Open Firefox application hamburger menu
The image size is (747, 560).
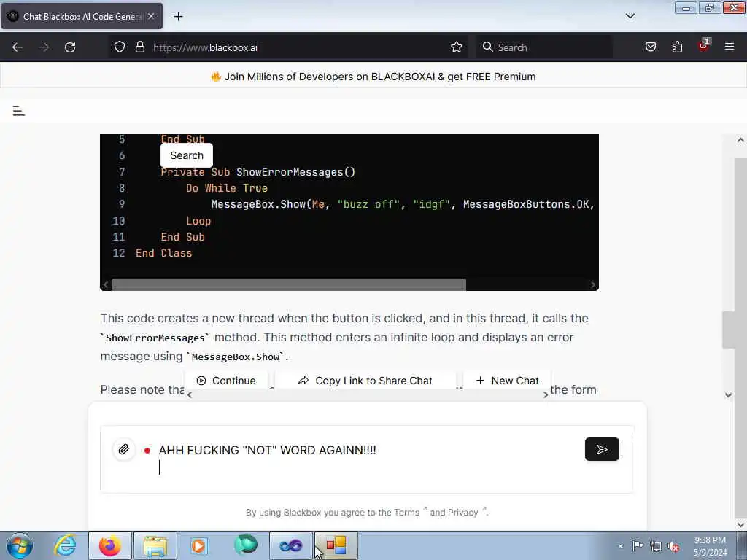point(729,47)
